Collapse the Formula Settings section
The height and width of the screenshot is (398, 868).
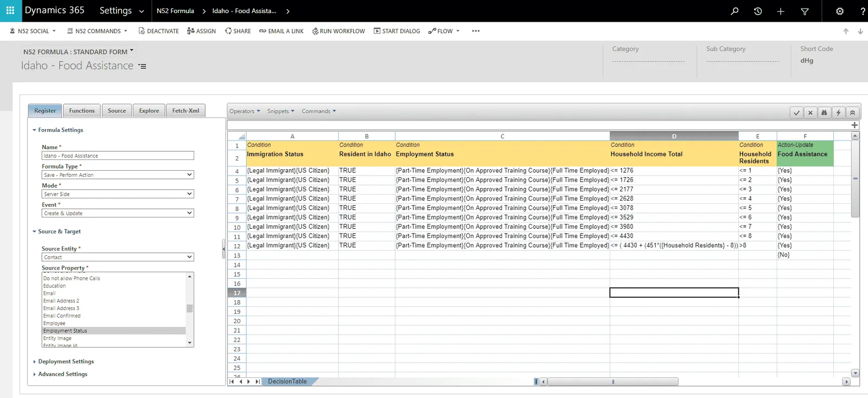tap(58, 130)
